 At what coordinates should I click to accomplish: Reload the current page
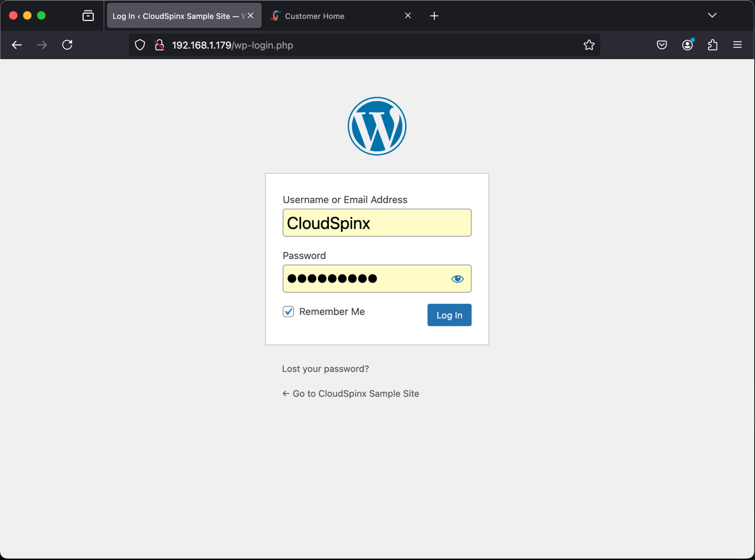point(67,45)
